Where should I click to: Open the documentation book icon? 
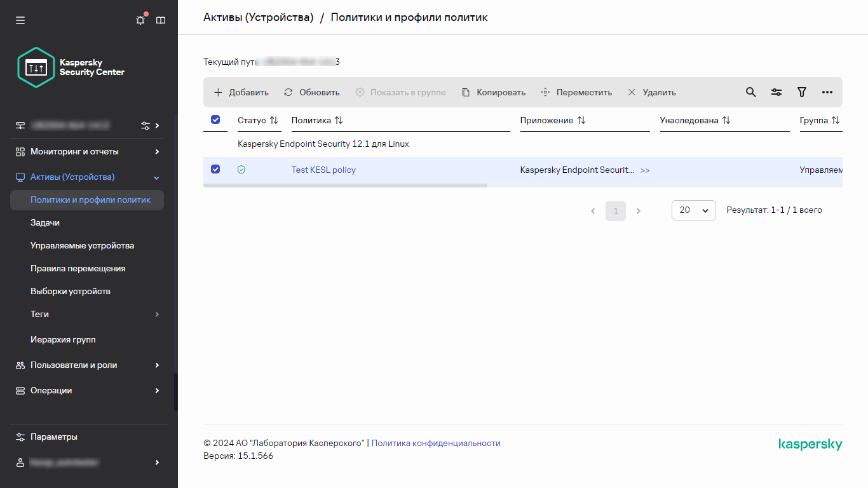coord(161,20)
